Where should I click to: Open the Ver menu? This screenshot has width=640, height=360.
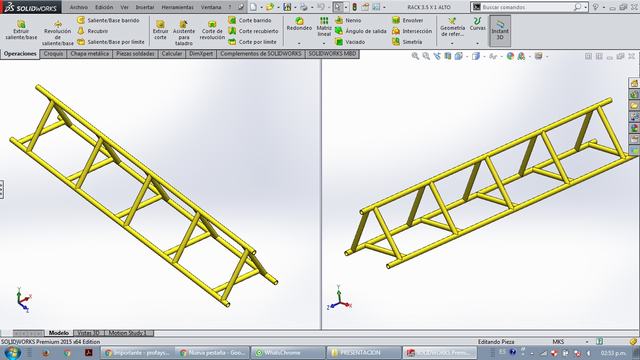pyautogui.click(x=124, y=7)
